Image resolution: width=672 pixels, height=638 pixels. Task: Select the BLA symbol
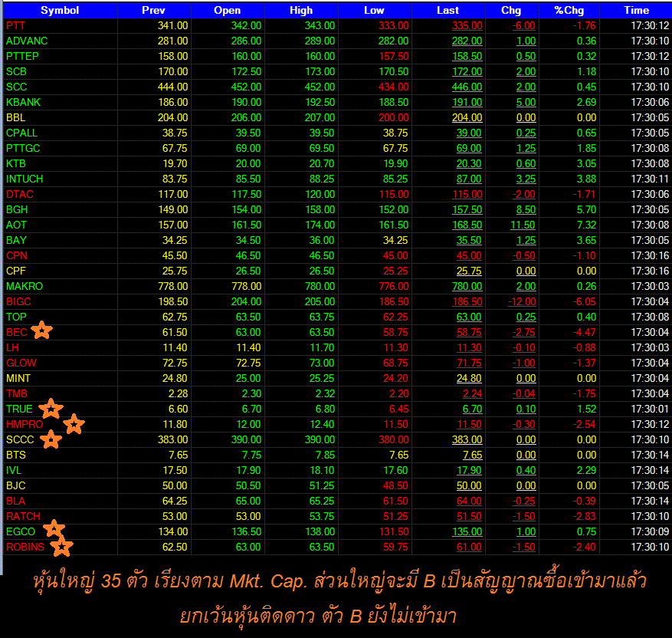click(16, 502)
